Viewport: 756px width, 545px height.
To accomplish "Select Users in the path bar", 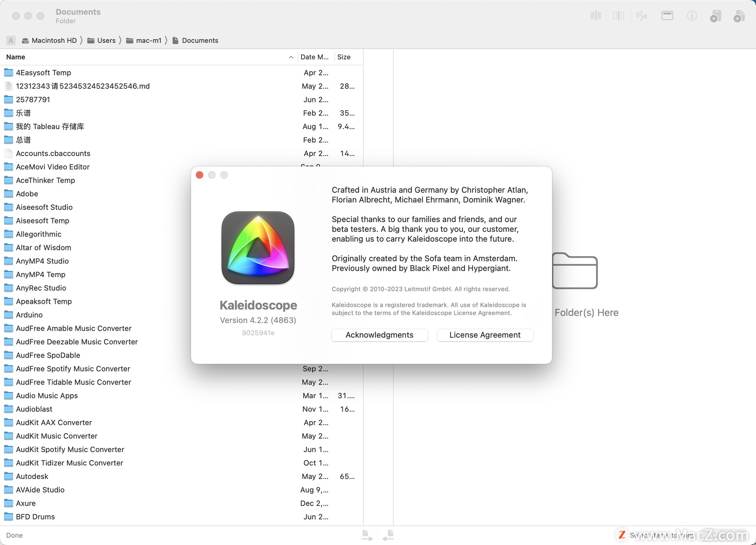I will (x=101, y=40).
